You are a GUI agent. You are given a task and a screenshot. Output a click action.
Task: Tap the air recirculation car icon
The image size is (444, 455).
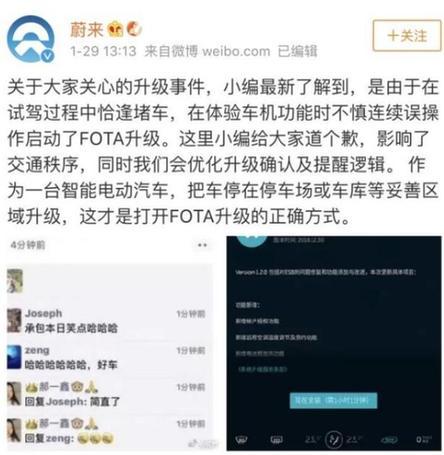click(389, 440)
